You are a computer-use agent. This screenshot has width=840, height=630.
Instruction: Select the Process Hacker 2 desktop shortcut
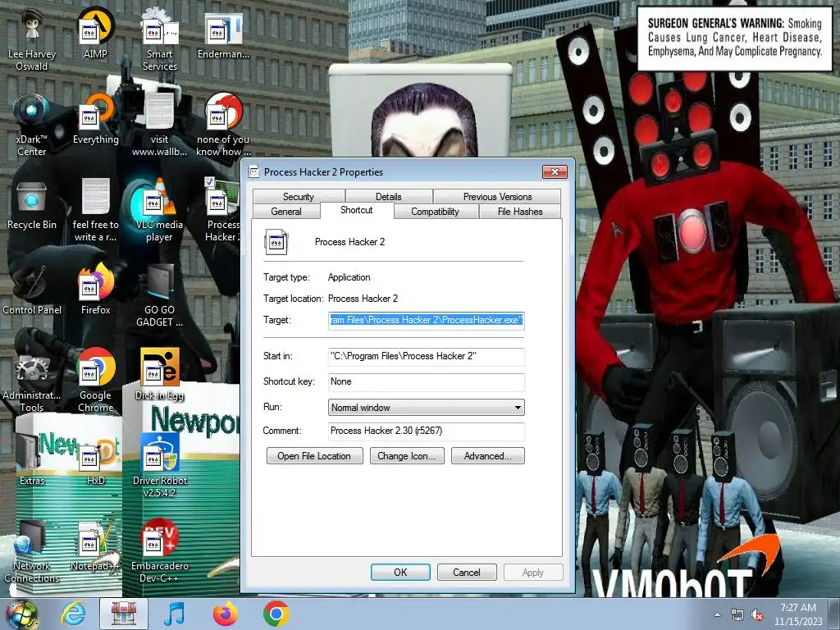pos(221,211)
